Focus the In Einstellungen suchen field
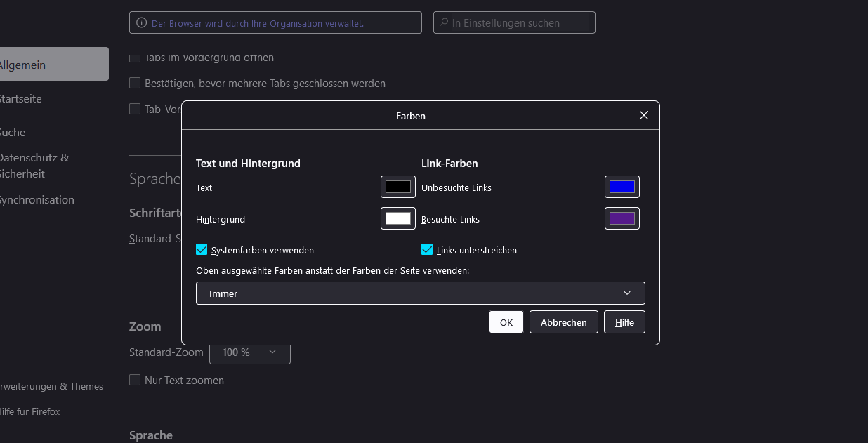This screenshot has height=443, width=868. tap(520, 23)
